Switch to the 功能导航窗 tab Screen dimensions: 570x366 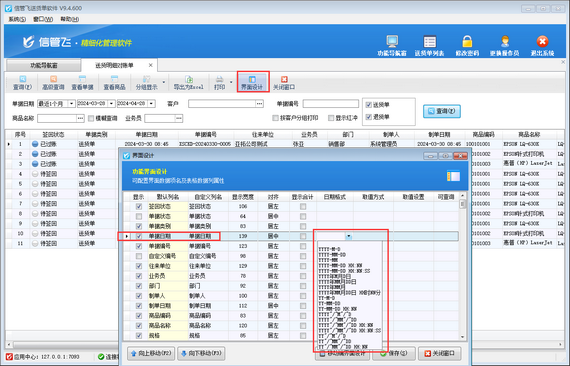44,65
